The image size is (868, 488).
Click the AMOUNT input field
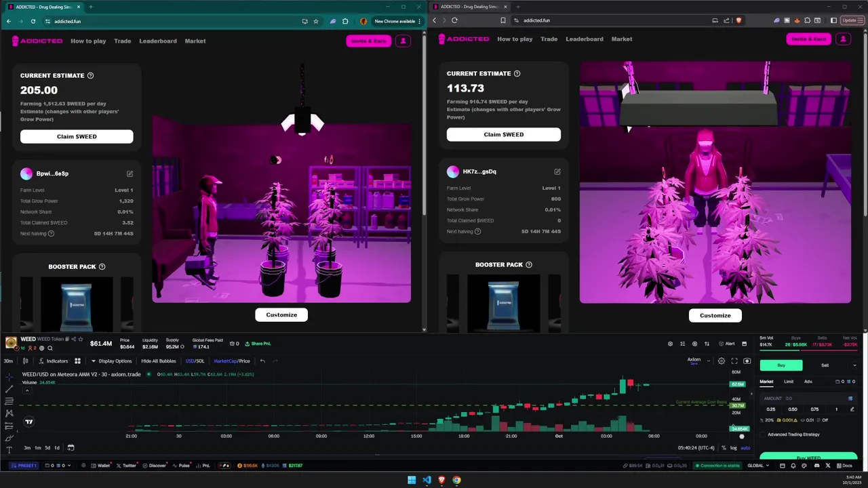point(808,399)
